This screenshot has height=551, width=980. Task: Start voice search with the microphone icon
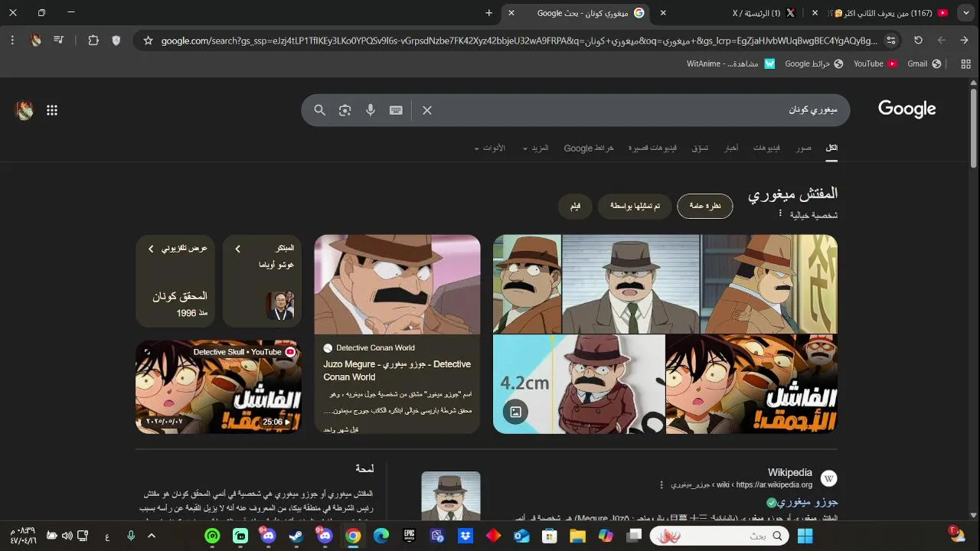[x=371, y=110]
